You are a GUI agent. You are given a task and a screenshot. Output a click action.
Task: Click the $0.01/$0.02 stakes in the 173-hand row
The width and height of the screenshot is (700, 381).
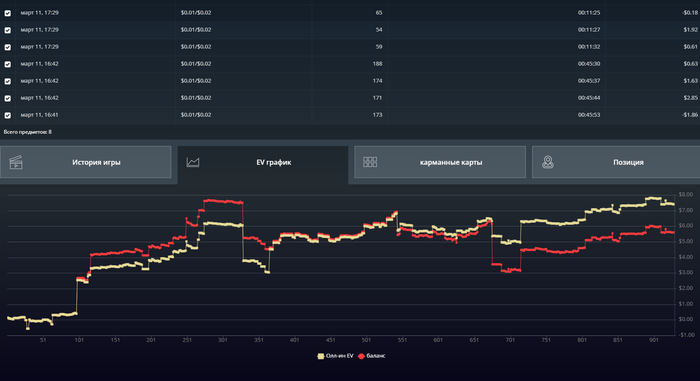click(196, 115)
